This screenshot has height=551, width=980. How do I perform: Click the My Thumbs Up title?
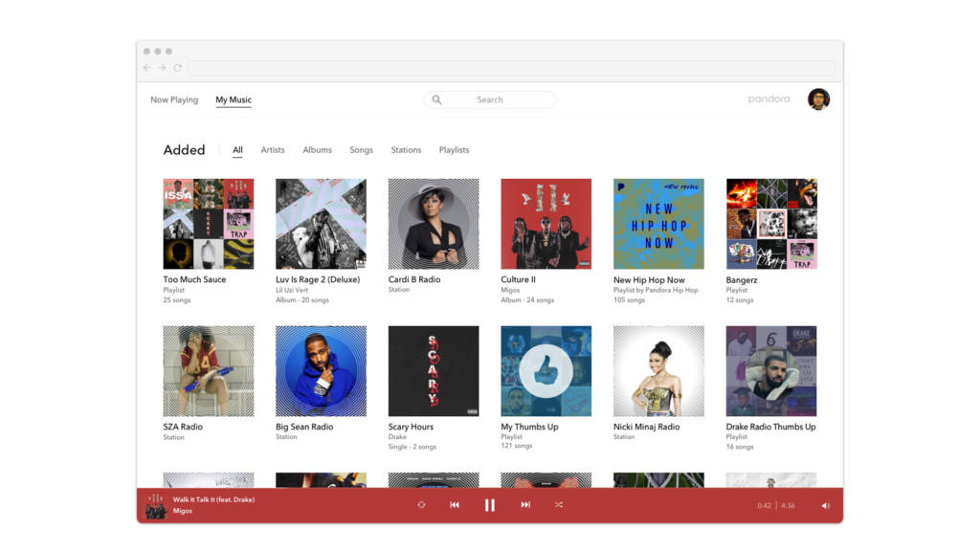[x=529, y=427]
